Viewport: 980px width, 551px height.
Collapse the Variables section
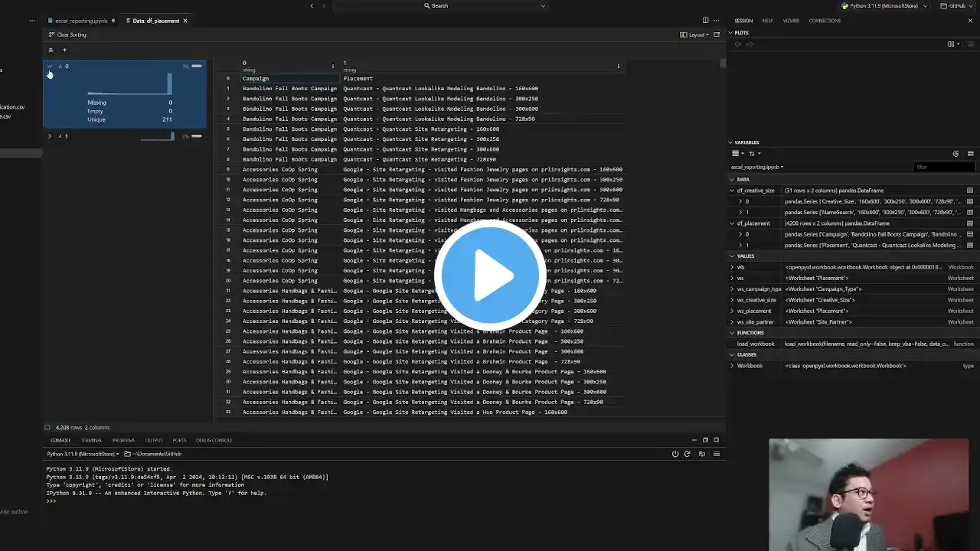pyautogui.click(x=731, y=142)
